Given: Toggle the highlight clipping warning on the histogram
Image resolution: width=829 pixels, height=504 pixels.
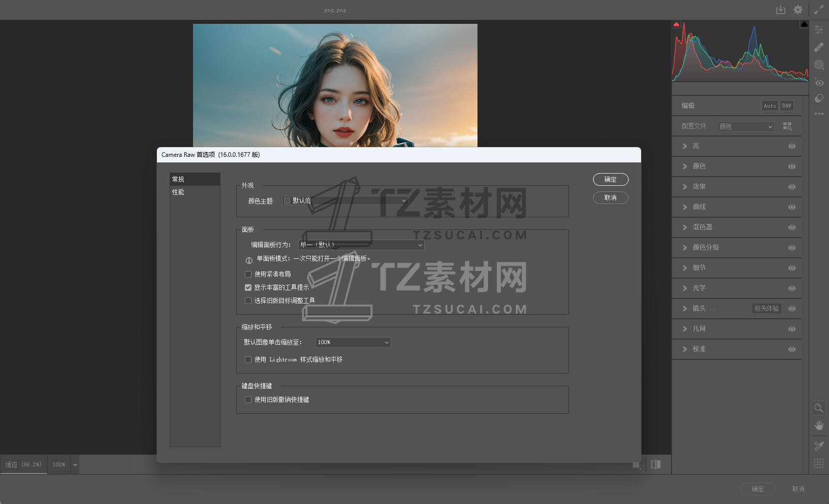Looking at the screenshot, I should tap(804, 24).
